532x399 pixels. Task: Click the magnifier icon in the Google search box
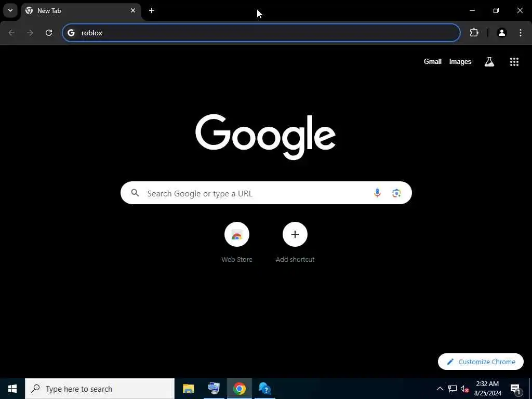(135, 193)
